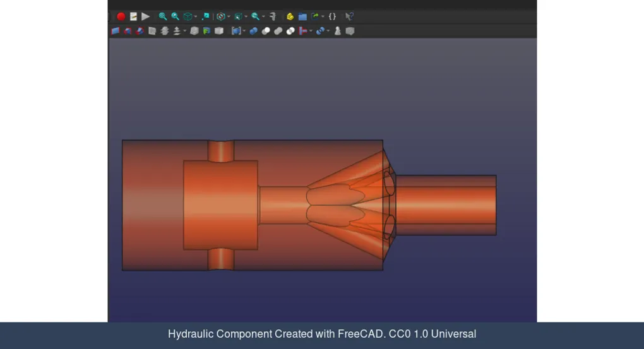Create a group using the blue folder icon

pos(302,16)
